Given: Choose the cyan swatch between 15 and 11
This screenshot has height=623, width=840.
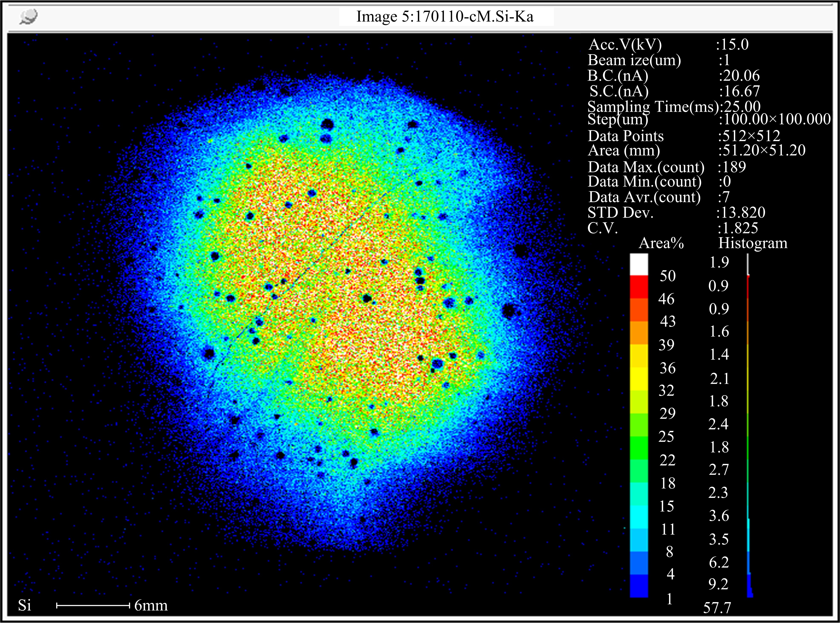Looking at the screenshot, I should click(639, 517).
